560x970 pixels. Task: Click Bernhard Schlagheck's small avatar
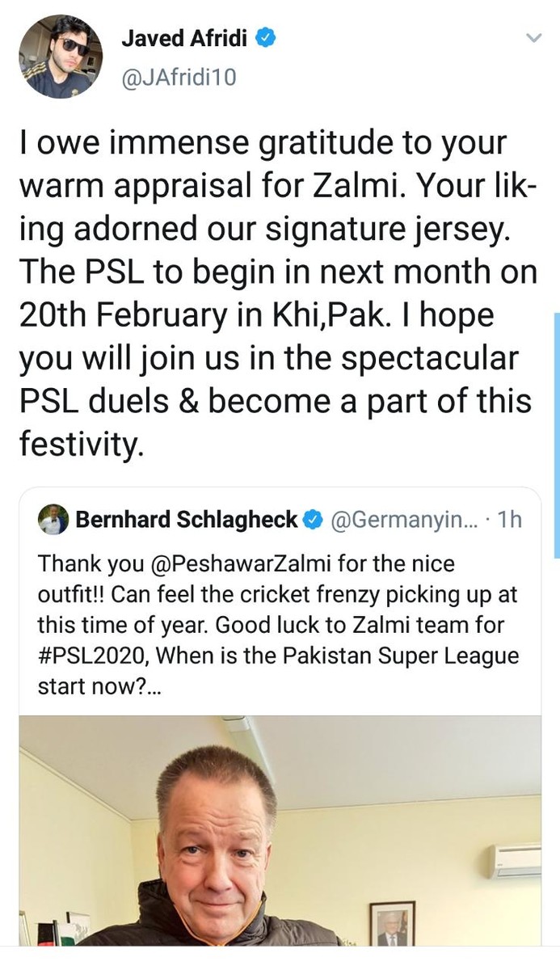pyautogui.click(x=53, y=520)
